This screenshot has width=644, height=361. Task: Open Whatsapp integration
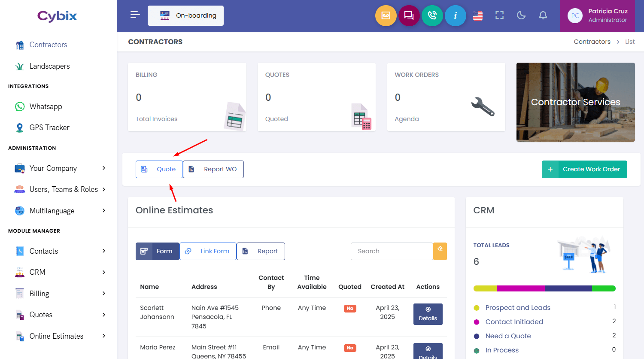coord(46,106)
